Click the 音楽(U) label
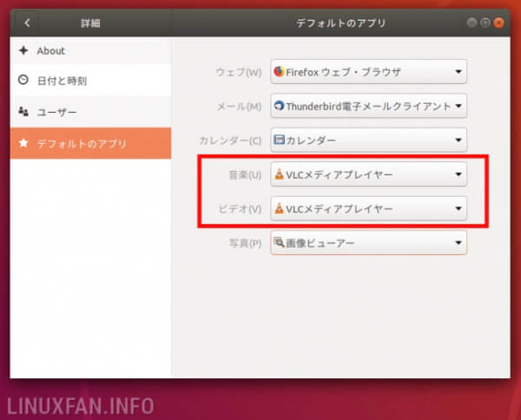Image resolution: width=521 pixels, height=420 pixels. pyautogui.click(x=245, y=175)
